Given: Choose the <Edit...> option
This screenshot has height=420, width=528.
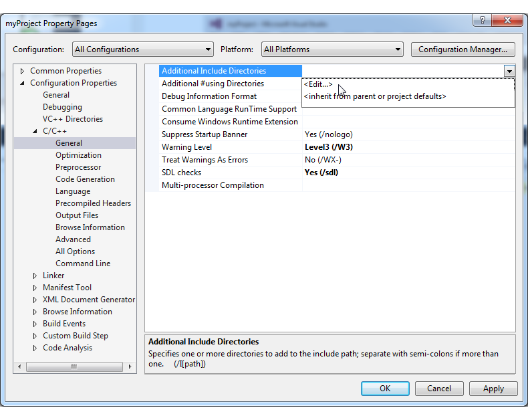Looking at the screenshot, I should pos(408,84).
